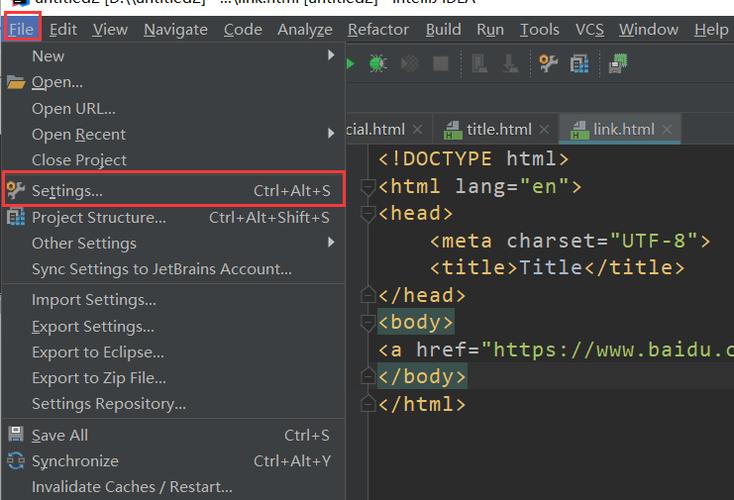This screenshot has width=734, height=500.
Task: Click the run with coverage icon
Action: pyautogui.click(x=408, y=64)
